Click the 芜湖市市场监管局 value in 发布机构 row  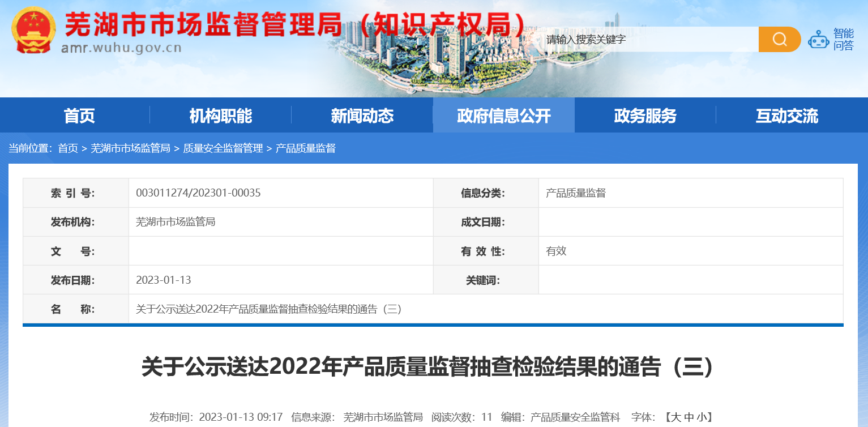coord(176,222)
